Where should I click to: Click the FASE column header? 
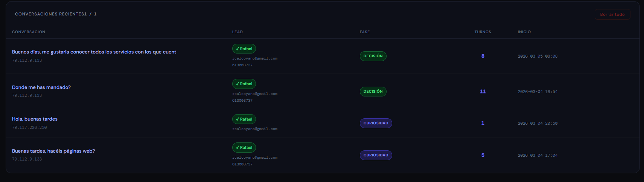365,32
